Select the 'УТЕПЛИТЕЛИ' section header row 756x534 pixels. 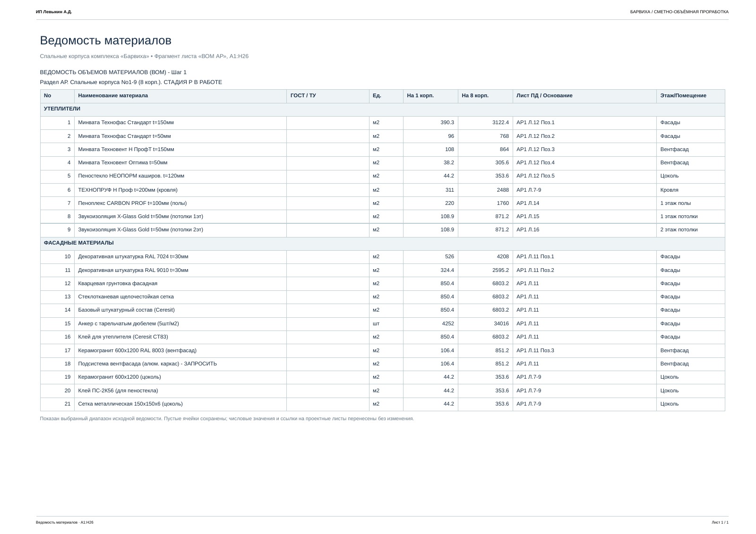click(382, 110)
